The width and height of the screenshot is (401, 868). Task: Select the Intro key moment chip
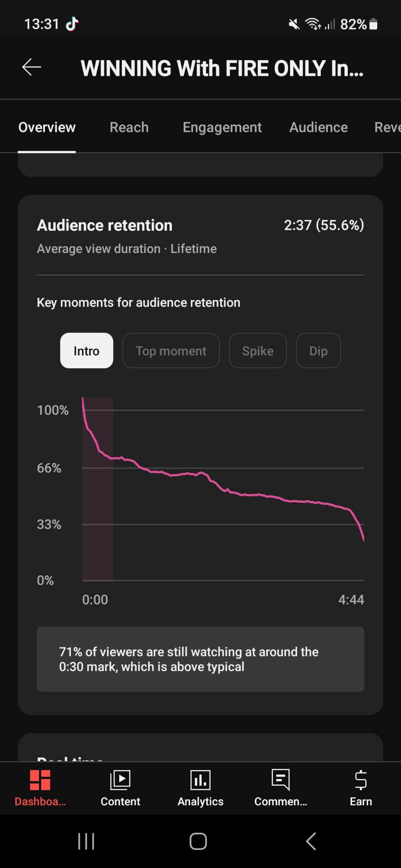pos(87,351)
